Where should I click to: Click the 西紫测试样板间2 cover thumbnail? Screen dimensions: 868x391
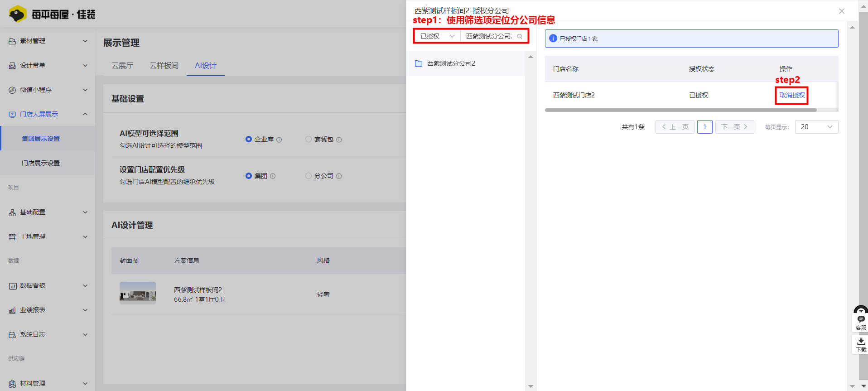(138, 292)
